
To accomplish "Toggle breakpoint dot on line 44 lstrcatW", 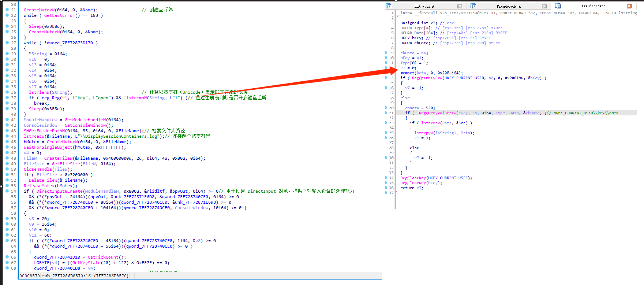I will coord(7,136).
